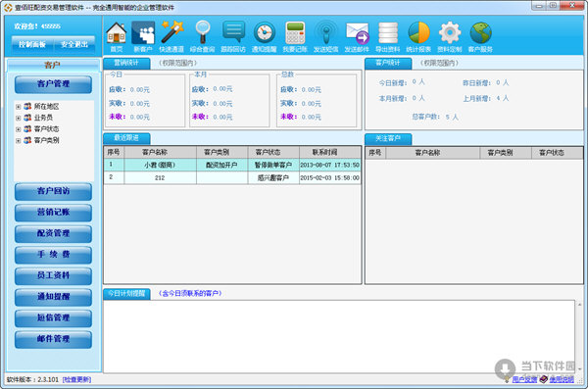The image size is (588, 389).
Task: Open 统计报表 pie chart icon
Action: click(418, 37)
